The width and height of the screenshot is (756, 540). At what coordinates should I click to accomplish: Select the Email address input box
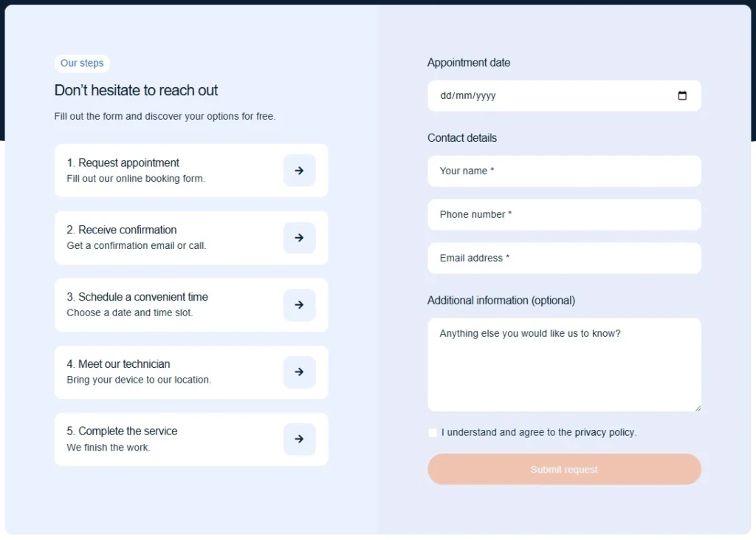(564, 259)
